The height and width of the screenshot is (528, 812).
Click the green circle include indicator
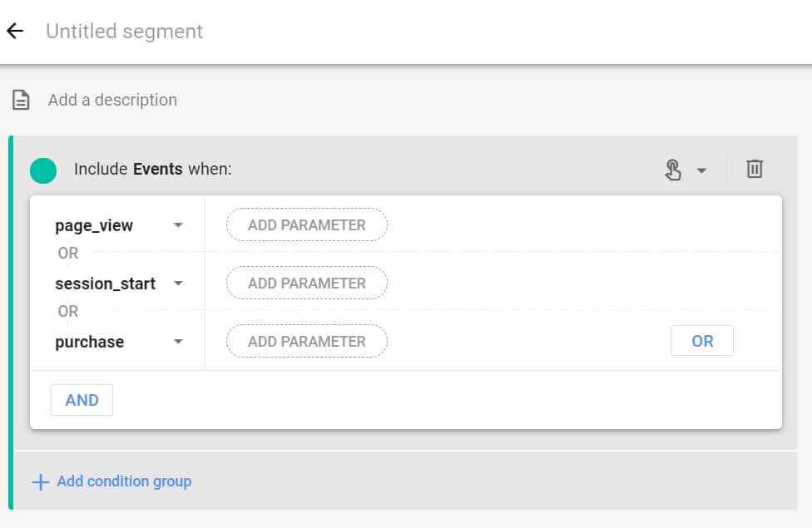click(43, 170)
